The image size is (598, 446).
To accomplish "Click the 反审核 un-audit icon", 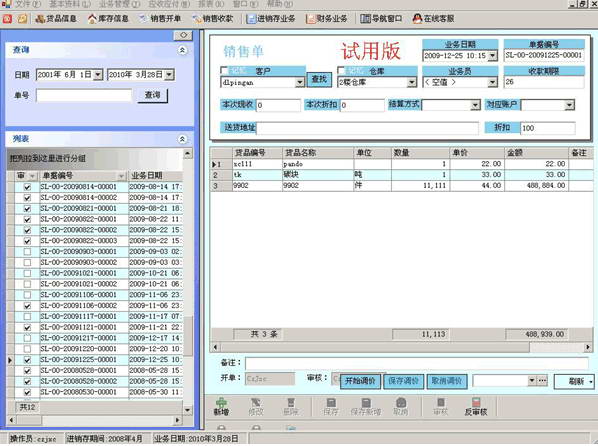I will pos(476,403).
